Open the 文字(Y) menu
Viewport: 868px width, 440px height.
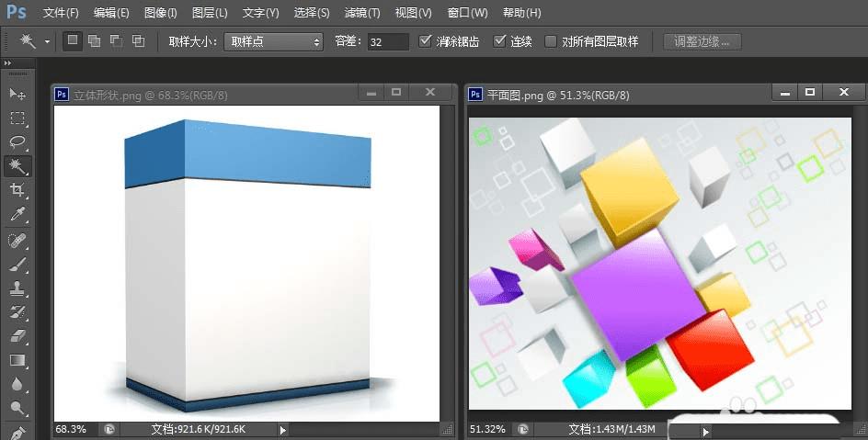click(x=261, y=12)
